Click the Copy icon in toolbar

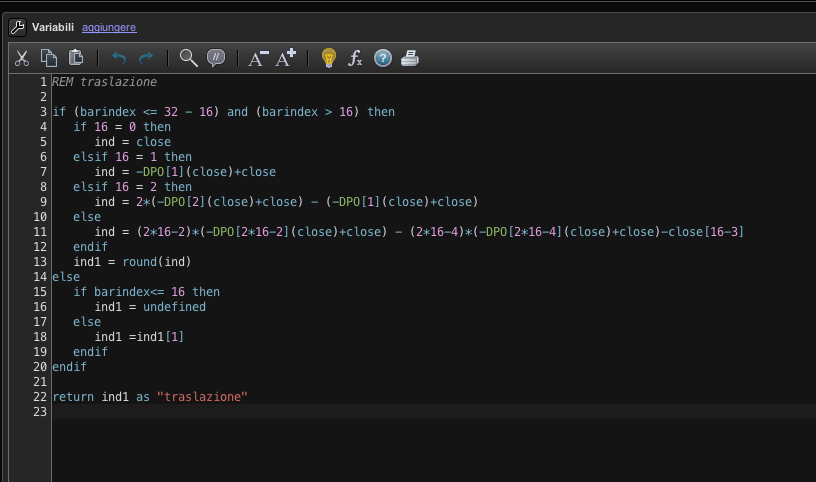tap(49, 58)
